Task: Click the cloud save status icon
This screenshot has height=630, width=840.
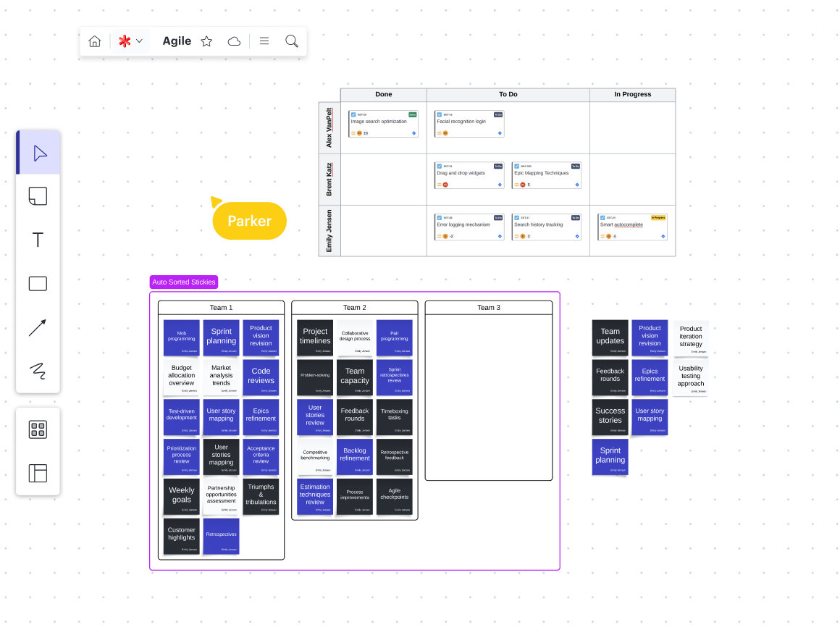Action: click(x=234, y=41)
